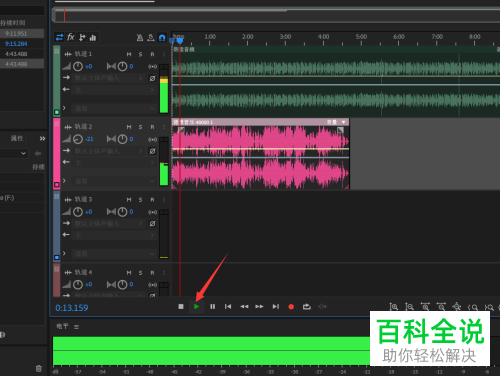The height and width of the screenshot is (376, 500).
Task: Click the red record button
Action: click(291, 307)
